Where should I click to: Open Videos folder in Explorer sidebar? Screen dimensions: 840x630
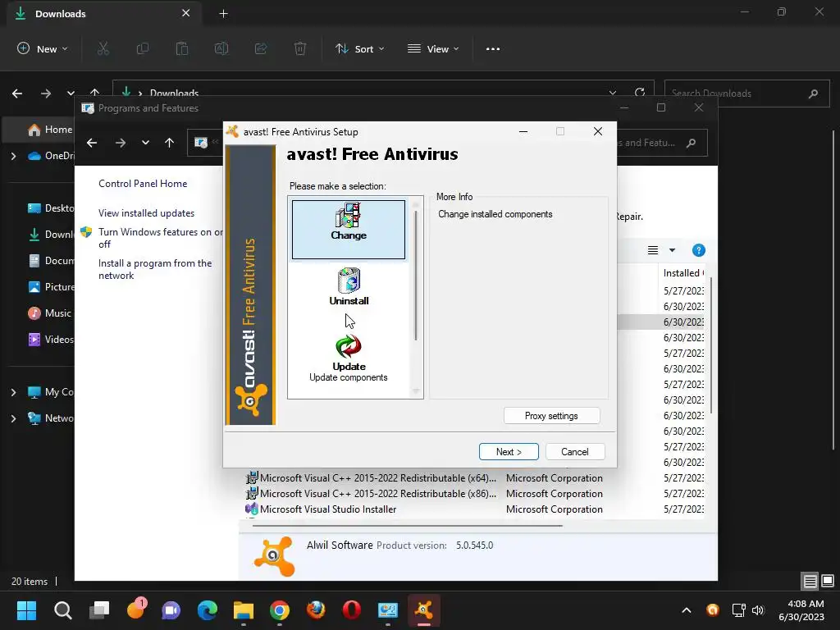coord(51,340)
